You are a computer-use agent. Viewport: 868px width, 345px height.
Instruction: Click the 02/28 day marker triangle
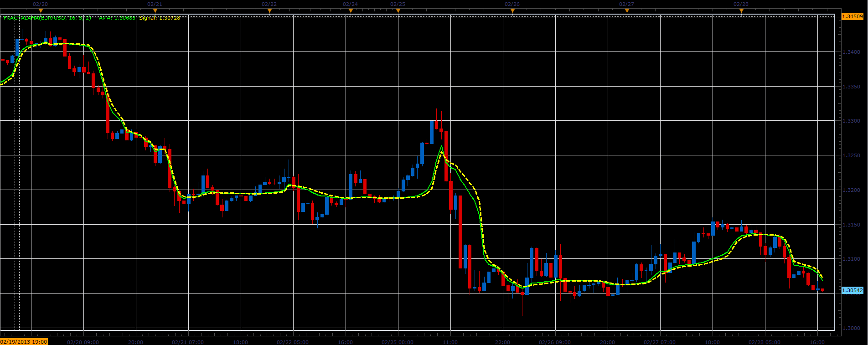741,10
